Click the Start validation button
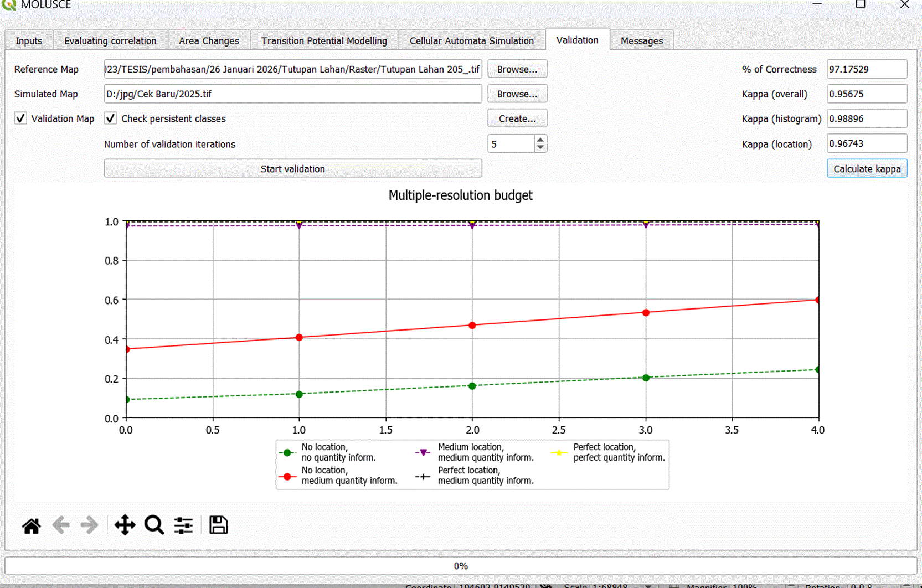Screen dimensions: 922x588 coord(293,168)
